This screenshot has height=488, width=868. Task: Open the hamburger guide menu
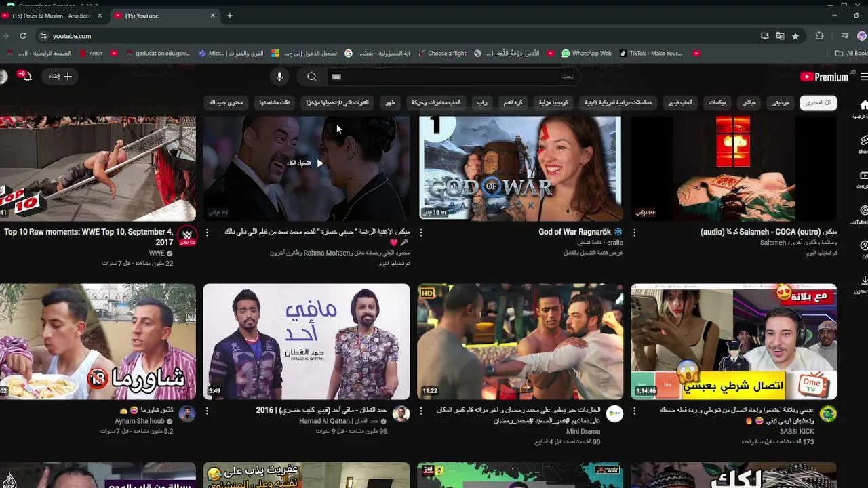(864, 77)
